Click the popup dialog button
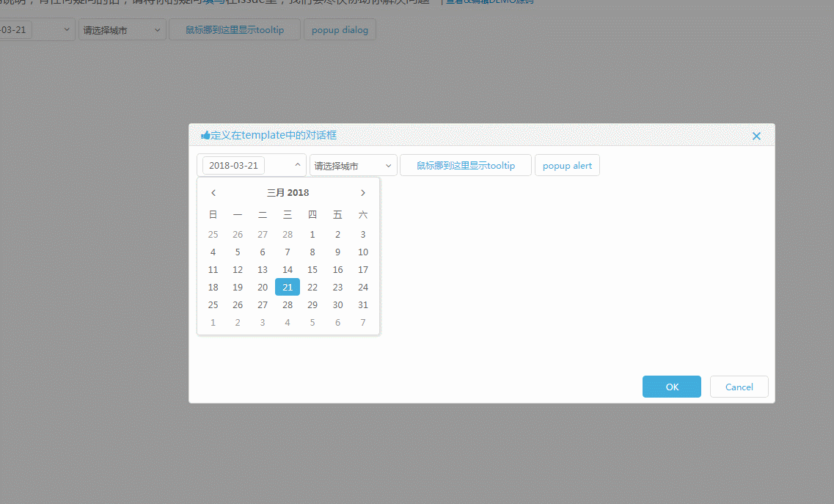This screenshot has width=834, height=504. point(340,30)
